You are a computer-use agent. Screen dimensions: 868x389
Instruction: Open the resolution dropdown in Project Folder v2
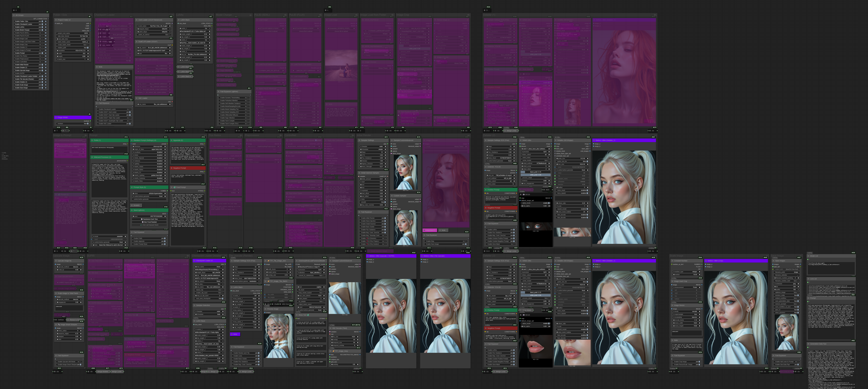(73, 51)
